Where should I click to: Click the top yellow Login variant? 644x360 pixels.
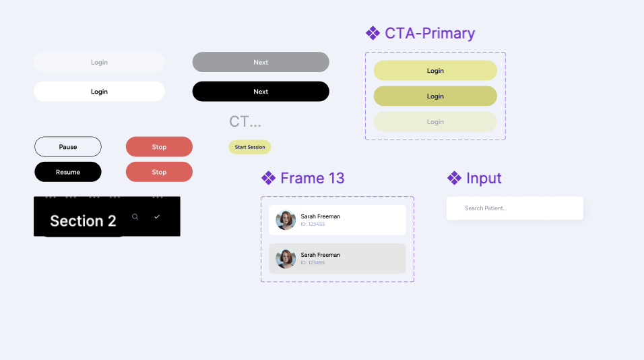click(435, 71)
